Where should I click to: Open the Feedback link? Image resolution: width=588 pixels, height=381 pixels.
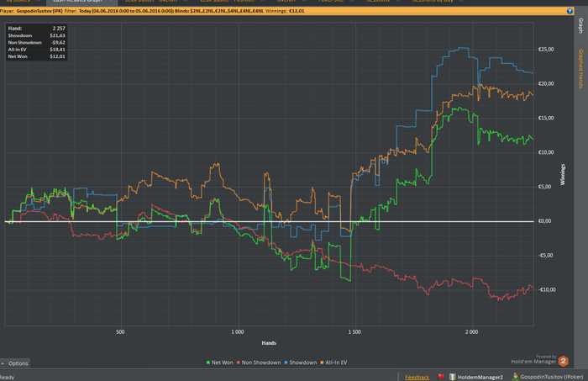(417, 377)
